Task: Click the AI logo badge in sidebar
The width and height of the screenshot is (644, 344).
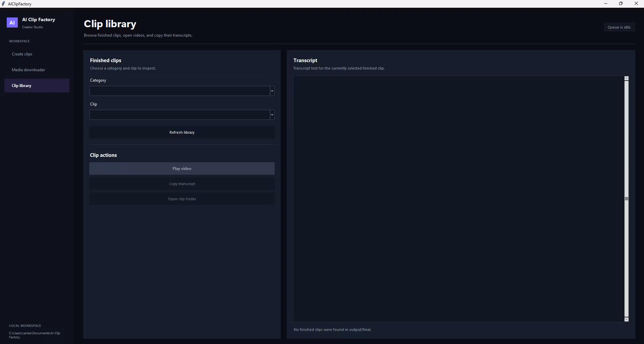Action: point(12,23)
